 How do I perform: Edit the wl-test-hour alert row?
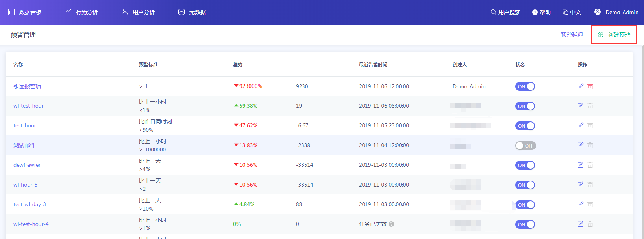click(x=580, y=106)
